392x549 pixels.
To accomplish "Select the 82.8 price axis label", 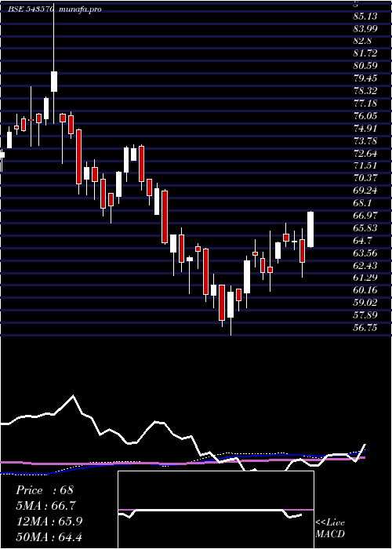I will pos(363,41).
